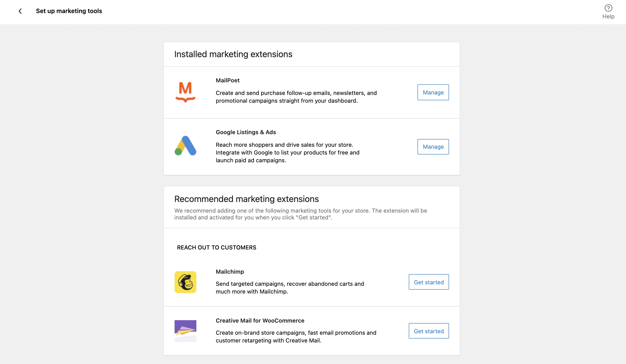Screen dimensions: 626x364
Task: Manage Google Listings & Ads extension
Action: coord(433,147)
